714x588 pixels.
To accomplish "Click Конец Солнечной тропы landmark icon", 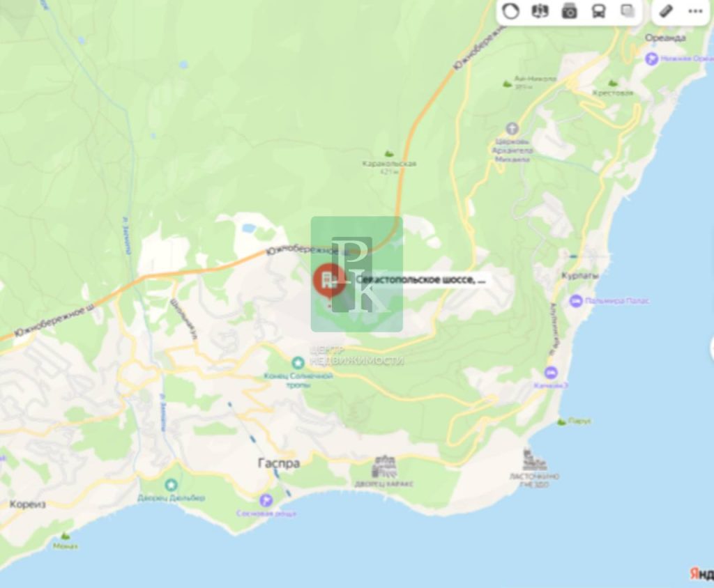I will tap(298, 363).
